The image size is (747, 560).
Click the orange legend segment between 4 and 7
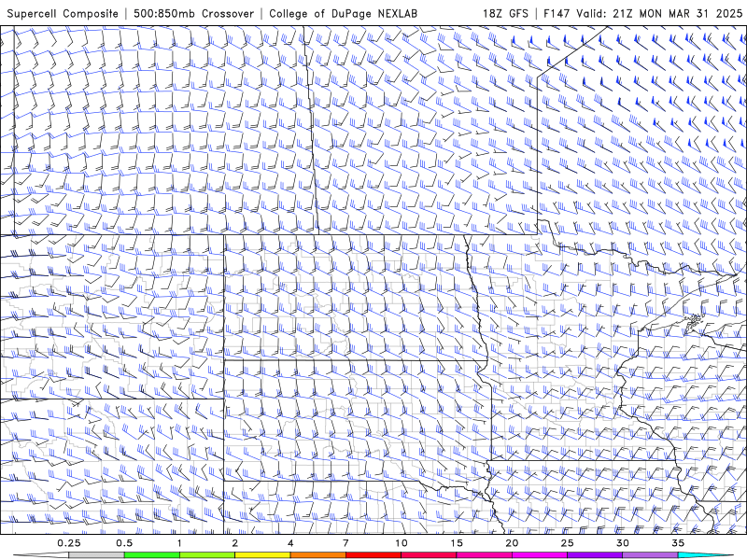317,554
